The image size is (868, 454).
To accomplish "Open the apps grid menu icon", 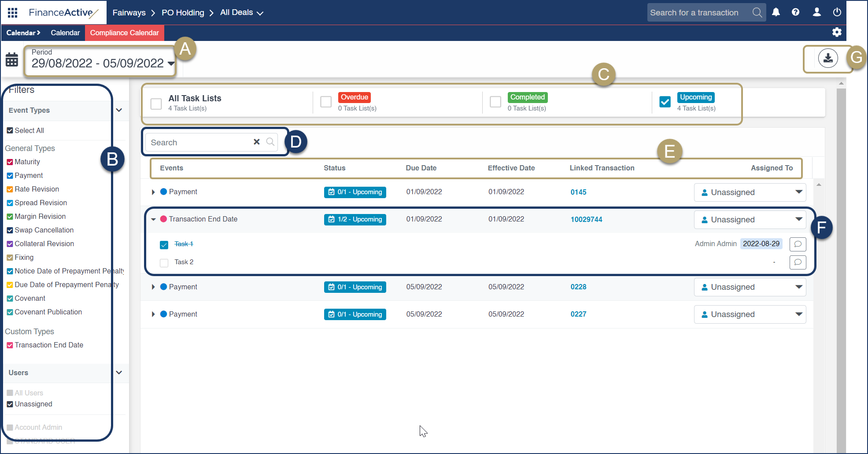I will [x=13, y=12].
